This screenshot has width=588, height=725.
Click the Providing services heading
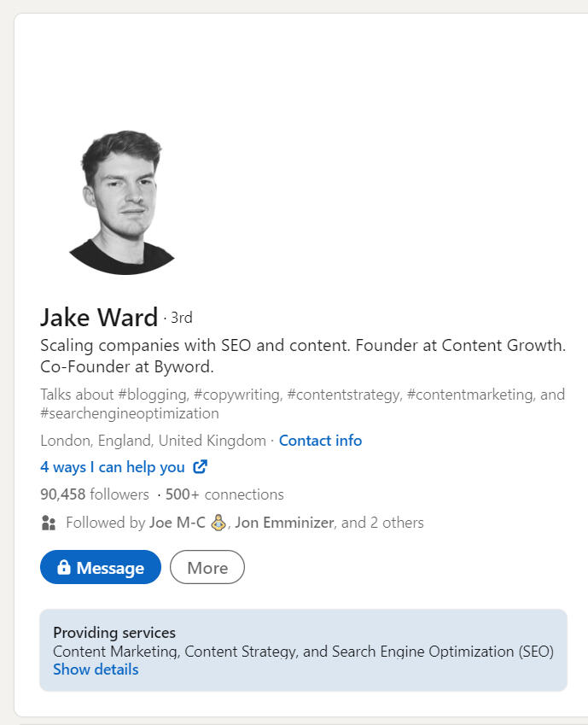114,633
